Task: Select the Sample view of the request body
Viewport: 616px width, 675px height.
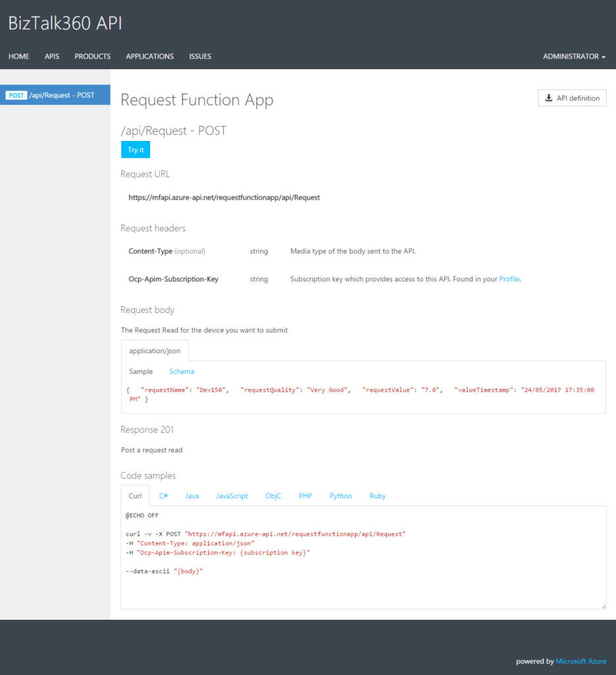Action: pyautogui.click(x=140, y=371)
